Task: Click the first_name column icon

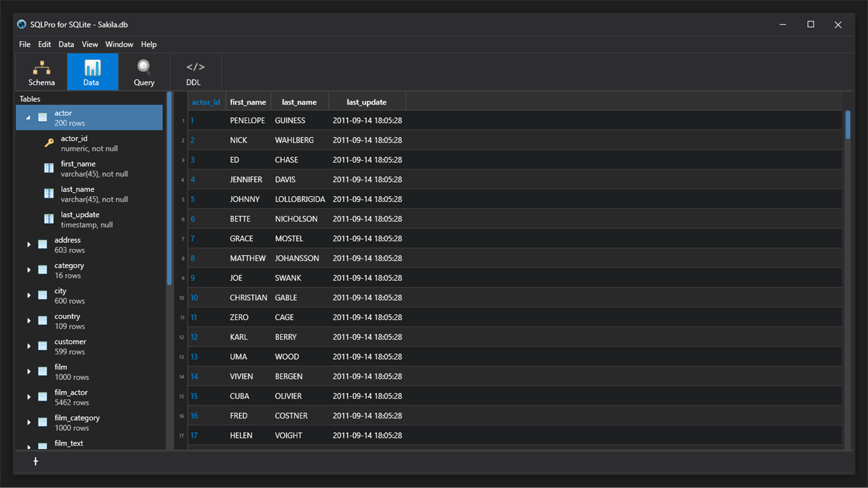Action: [x=49, y=168]
